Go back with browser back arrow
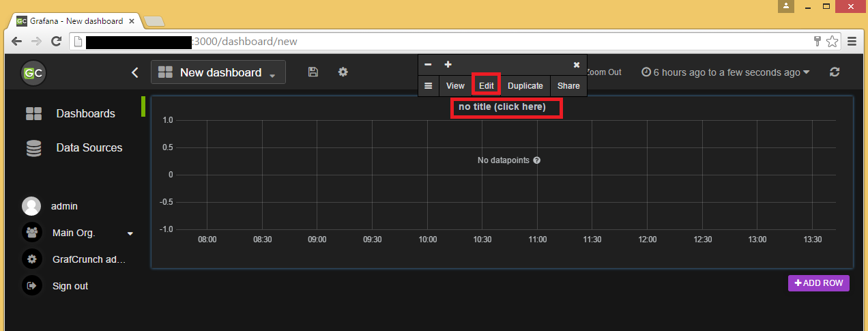868x331 pixels. pos(16,42)
